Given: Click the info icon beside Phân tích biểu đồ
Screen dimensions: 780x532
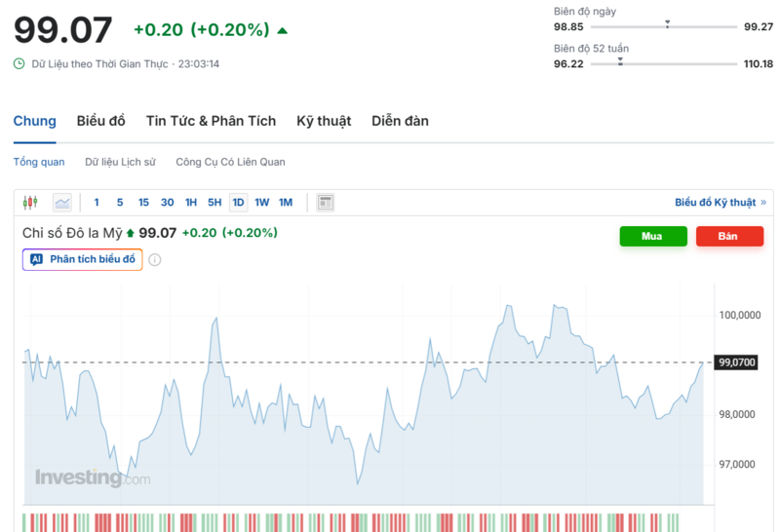Looking at the screenshot, I should pos(154,260).
